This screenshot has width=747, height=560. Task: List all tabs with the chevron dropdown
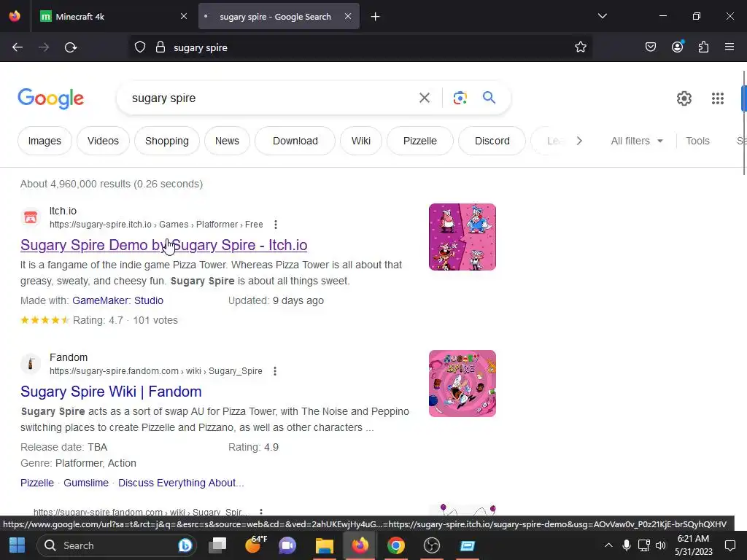(602, 16)
